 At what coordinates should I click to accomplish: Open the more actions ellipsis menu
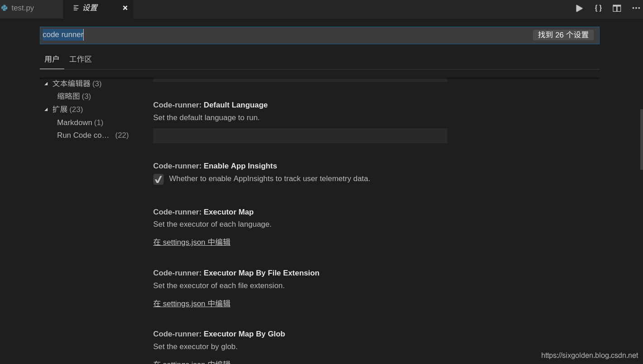coord(636,8)
